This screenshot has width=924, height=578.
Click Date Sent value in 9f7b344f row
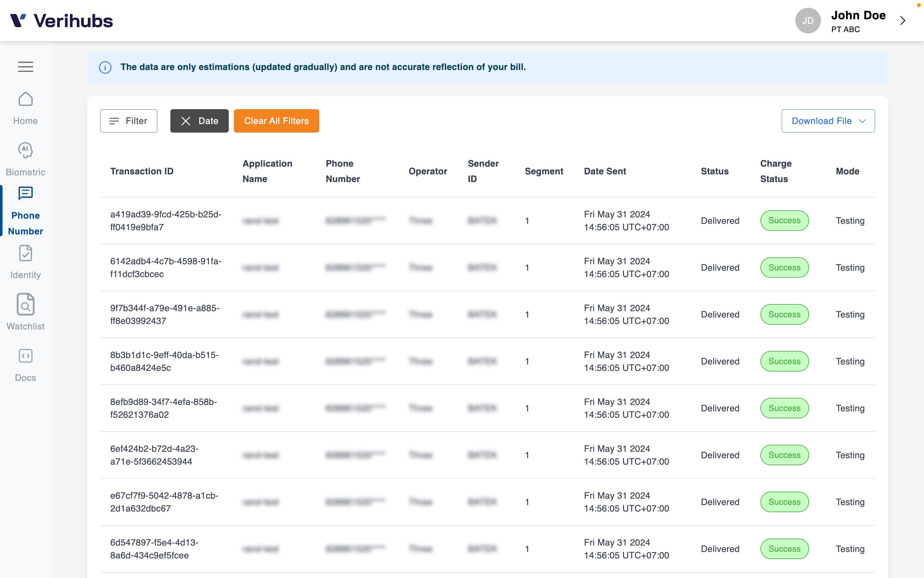626,314
